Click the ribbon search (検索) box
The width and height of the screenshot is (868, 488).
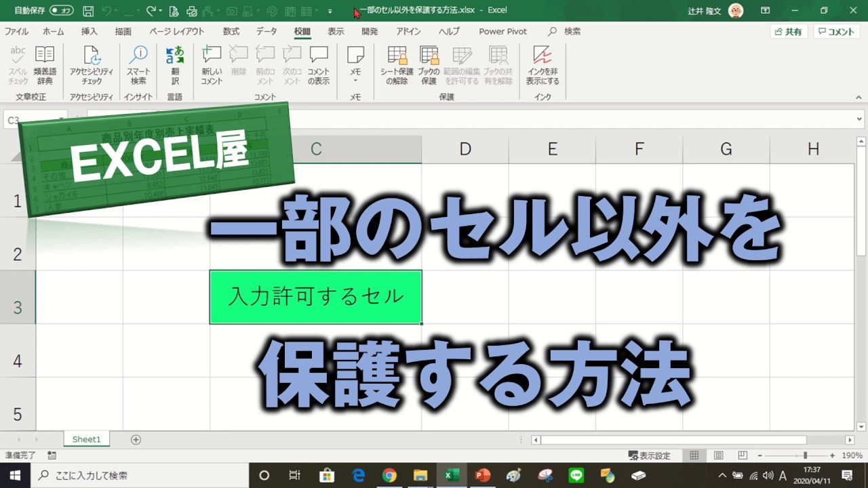point(564,31)
